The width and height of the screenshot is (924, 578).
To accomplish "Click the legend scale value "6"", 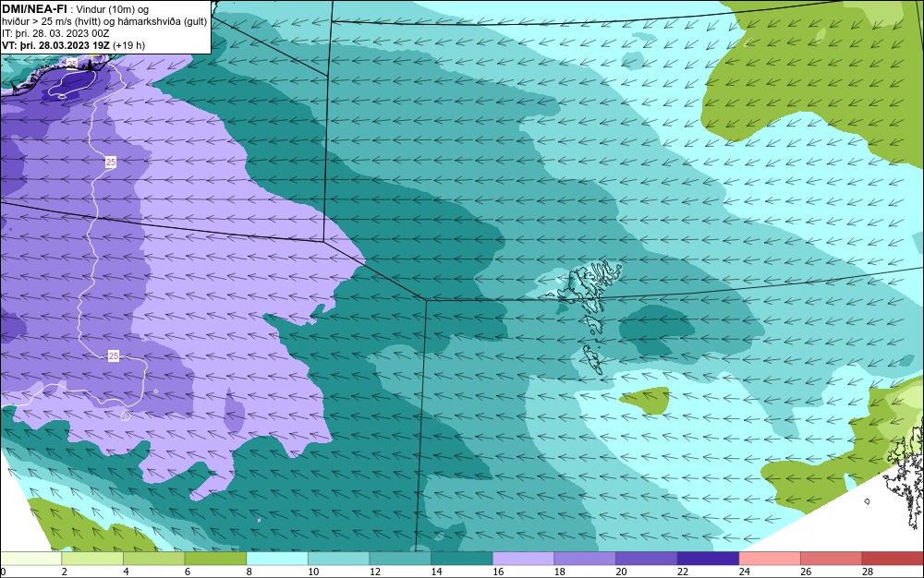I will (x=188, y=572).
